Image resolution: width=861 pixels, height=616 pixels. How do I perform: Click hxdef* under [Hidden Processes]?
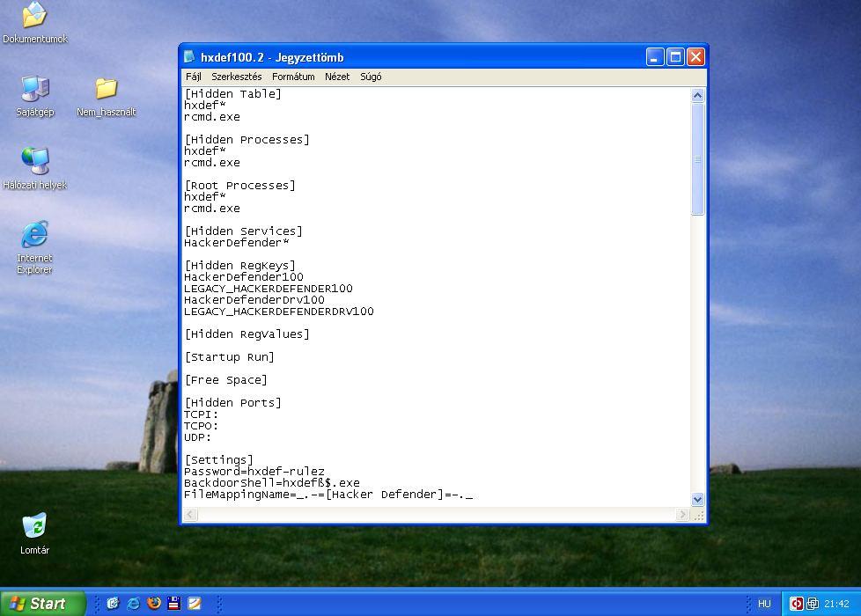pos(205,151)
